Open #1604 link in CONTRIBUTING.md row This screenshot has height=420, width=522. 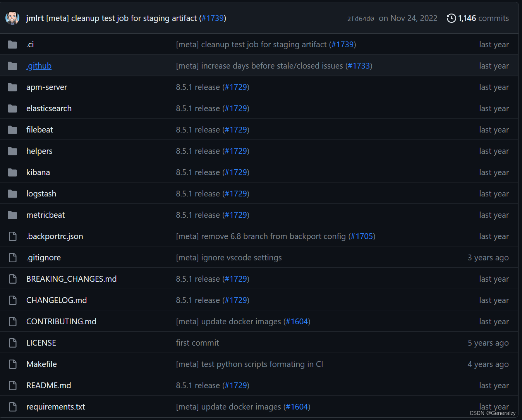(x=297, y=322)
